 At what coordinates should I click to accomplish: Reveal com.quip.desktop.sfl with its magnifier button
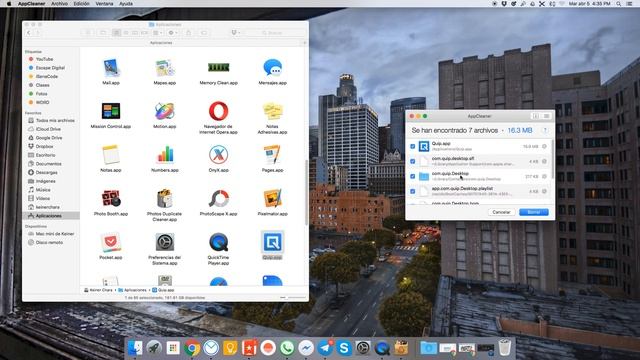coord(544,161)
